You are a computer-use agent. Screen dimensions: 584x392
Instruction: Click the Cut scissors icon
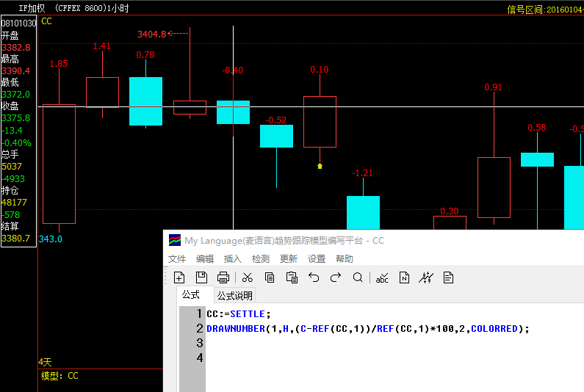pyautogui.click(x=248, y=277)
